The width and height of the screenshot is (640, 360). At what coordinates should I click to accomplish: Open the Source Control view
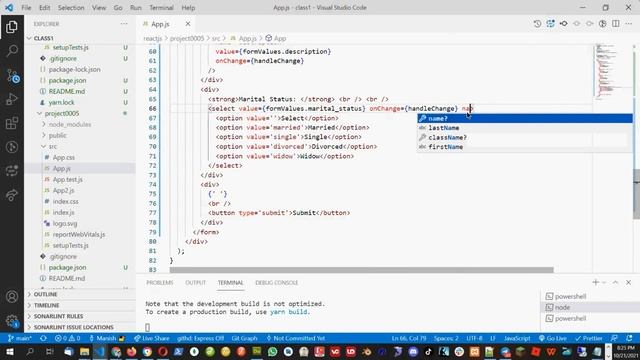point(12,76)
